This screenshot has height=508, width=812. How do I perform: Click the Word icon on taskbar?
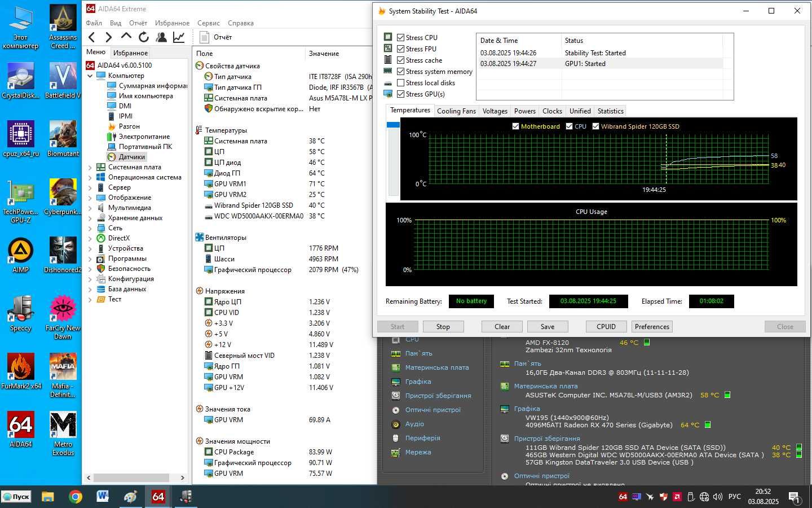103,497
